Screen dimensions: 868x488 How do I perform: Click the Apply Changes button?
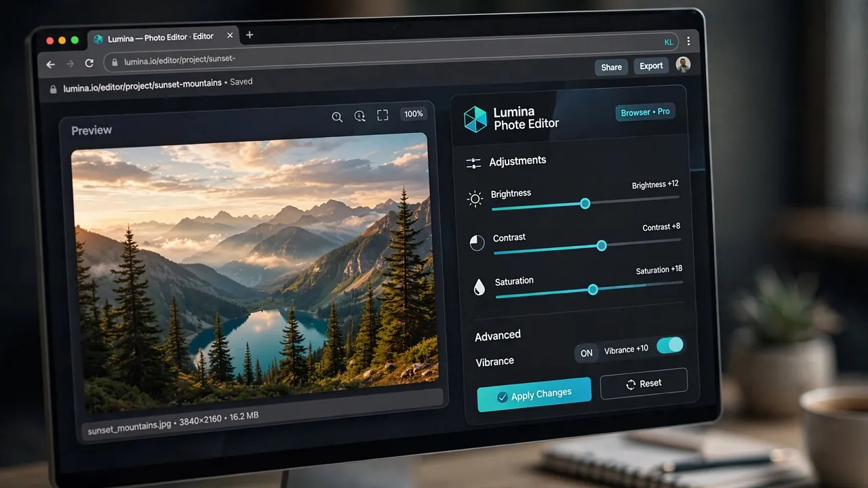coord(534,394)
